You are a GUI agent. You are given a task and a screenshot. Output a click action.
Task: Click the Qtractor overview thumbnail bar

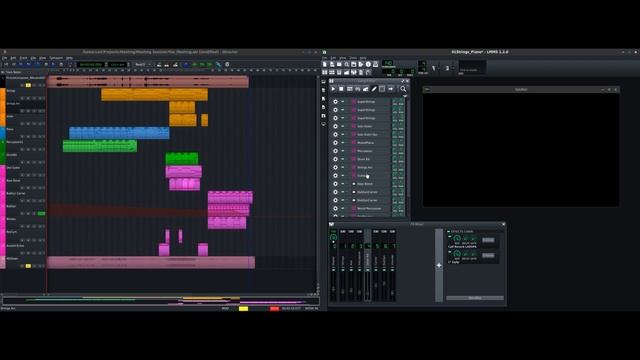point(160,301)
